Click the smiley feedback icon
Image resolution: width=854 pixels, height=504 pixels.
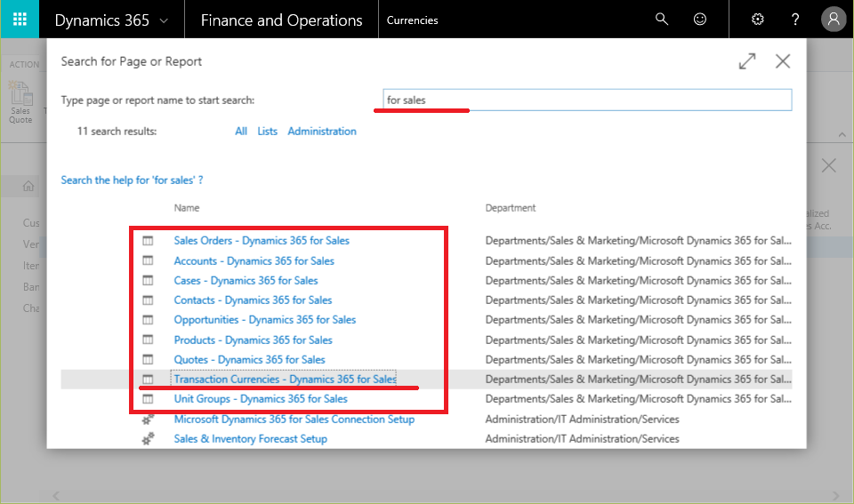[700, 19]
